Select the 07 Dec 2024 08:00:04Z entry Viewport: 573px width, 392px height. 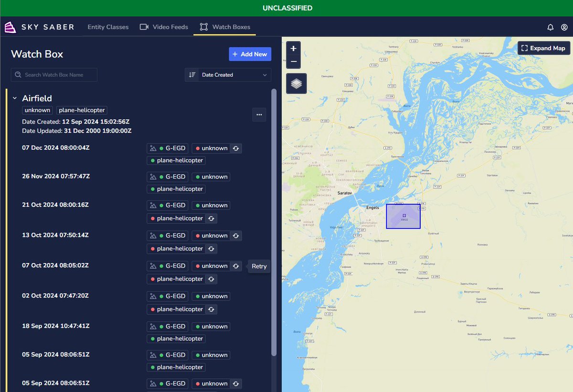pyautogui.click(x=56, y=148)
